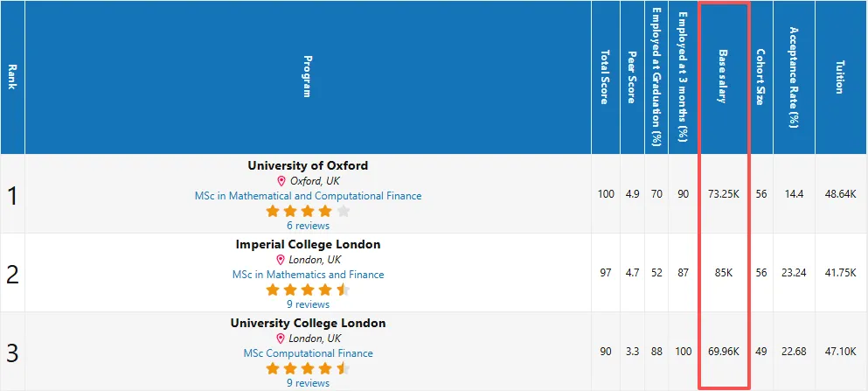The image size is (868, 391).
Task: Click the Imperial College star rating
Action: tap(308, 290)
